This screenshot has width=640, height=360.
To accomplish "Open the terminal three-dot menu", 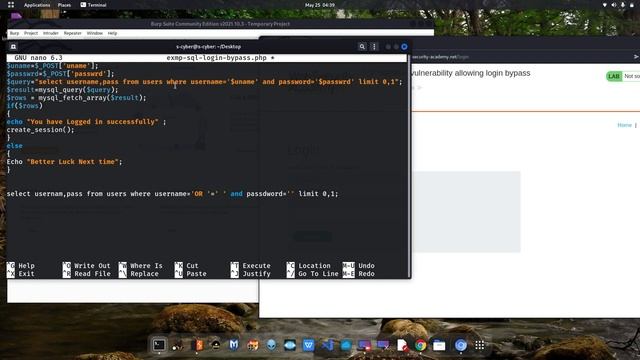I will (374, 47).
